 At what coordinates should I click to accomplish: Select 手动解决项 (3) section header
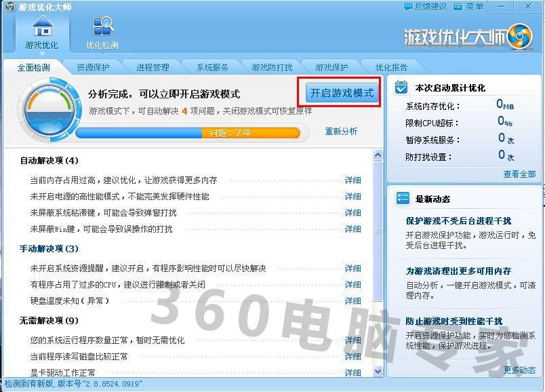pos(49,249)
